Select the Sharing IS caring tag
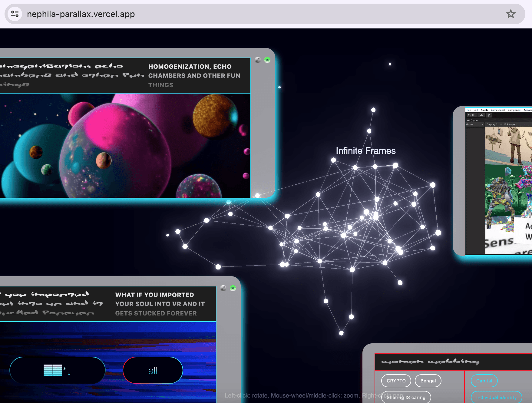532x403 pixels. pos(406,398)
